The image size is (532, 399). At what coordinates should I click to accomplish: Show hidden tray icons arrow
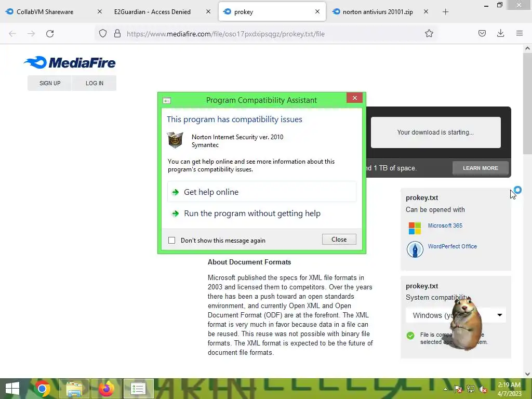[x=445, y=389]
